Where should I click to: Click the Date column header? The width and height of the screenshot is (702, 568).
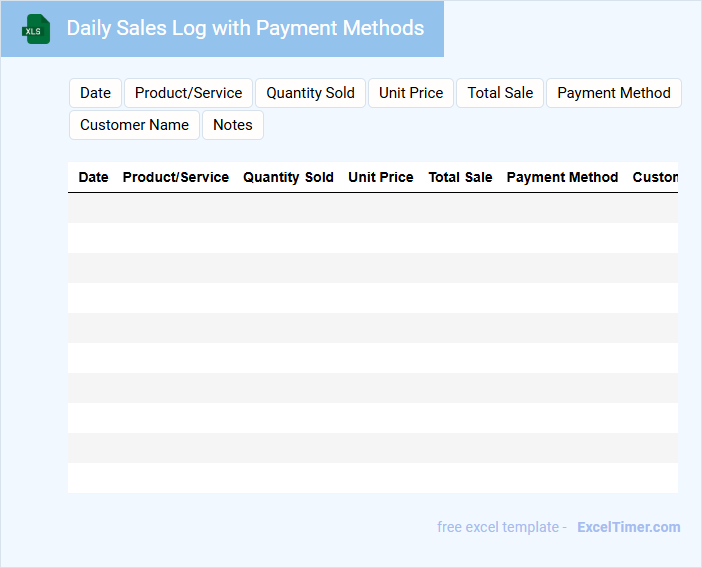(93, 177)
